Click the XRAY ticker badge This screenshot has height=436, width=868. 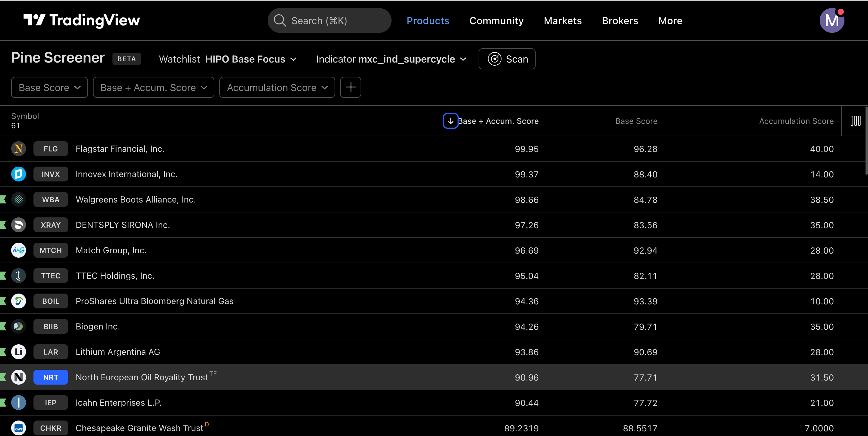(50, 225)
